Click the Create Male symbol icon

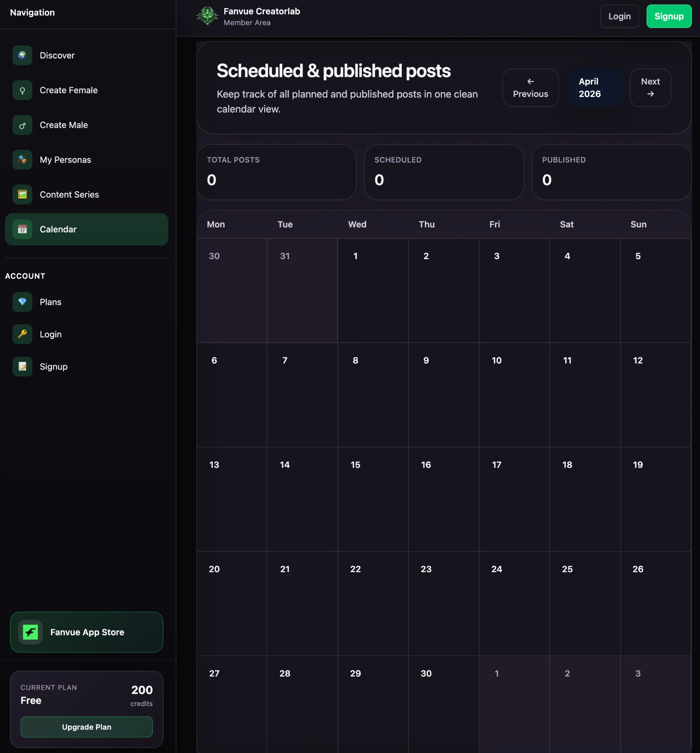click(x=22, y=125)
